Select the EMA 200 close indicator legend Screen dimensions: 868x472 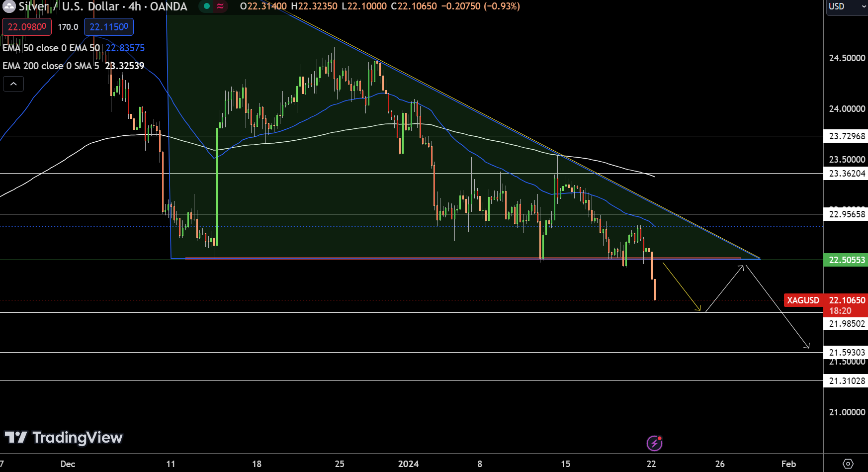(51, 66)
